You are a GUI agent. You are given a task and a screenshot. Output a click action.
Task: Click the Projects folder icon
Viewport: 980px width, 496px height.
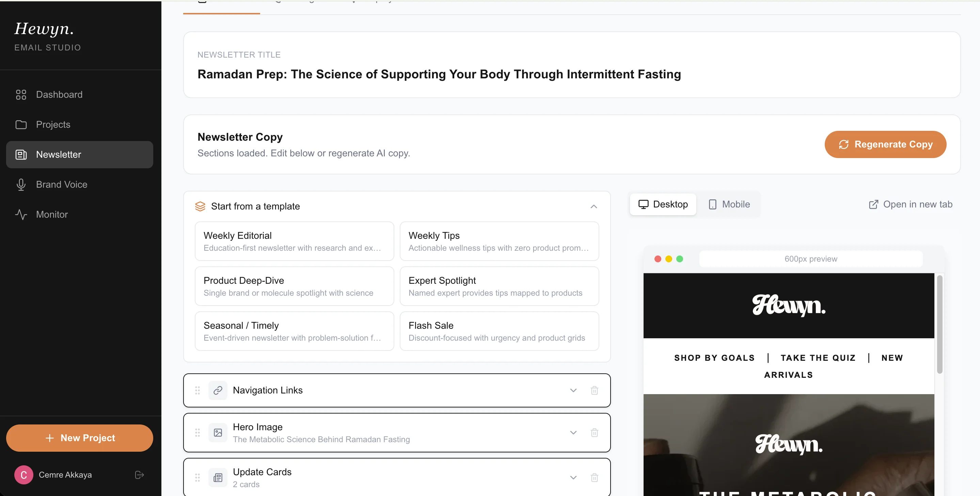21,124
